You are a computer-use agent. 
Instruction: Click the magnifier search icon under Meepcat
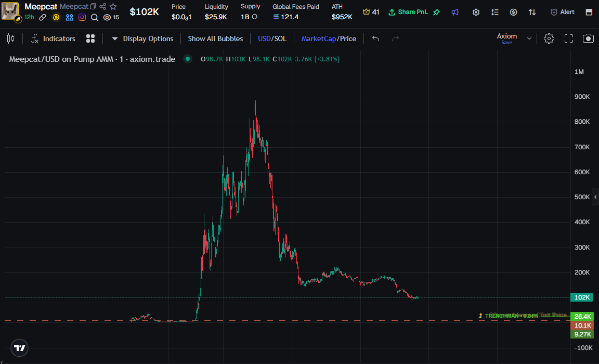coord(94,17)
